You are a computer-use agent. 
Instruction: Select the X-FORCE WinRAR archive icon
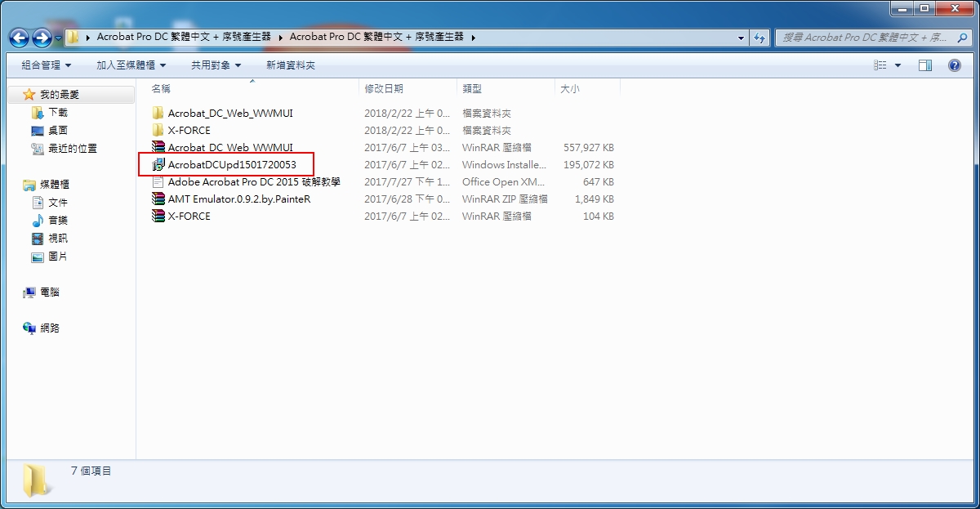point(158,216)
